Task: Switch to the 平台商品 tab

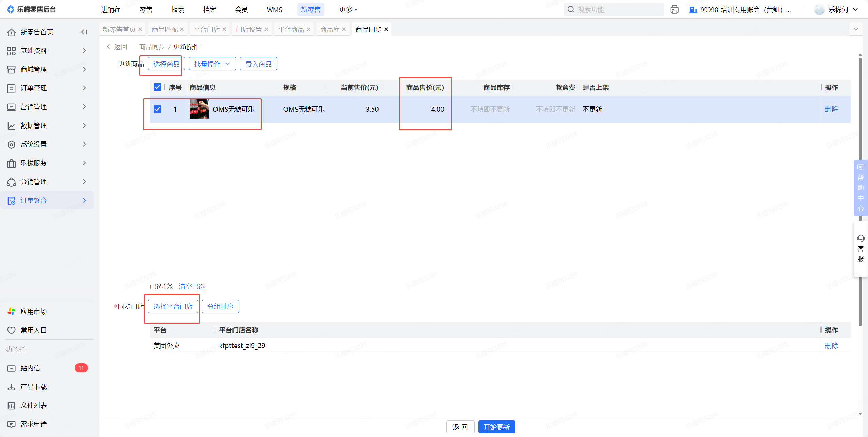Action: pyautogui.click(x=291, y=29)
